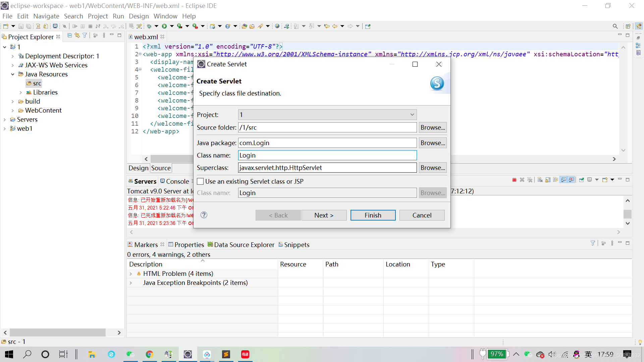This screenshot has height=362, width=644.
Task: Expand Deployment Descriptor: 1 node
Action: point(13,56)
